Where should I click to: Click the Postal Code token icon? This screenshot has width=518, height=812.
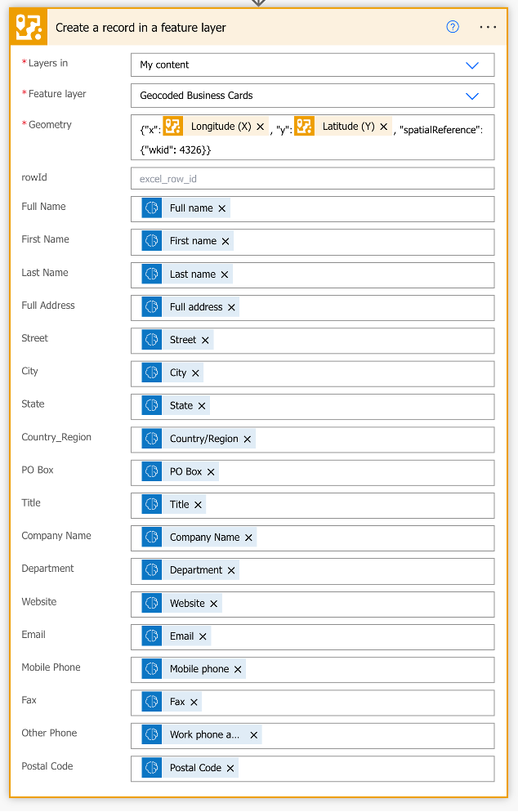pos(152,768)
